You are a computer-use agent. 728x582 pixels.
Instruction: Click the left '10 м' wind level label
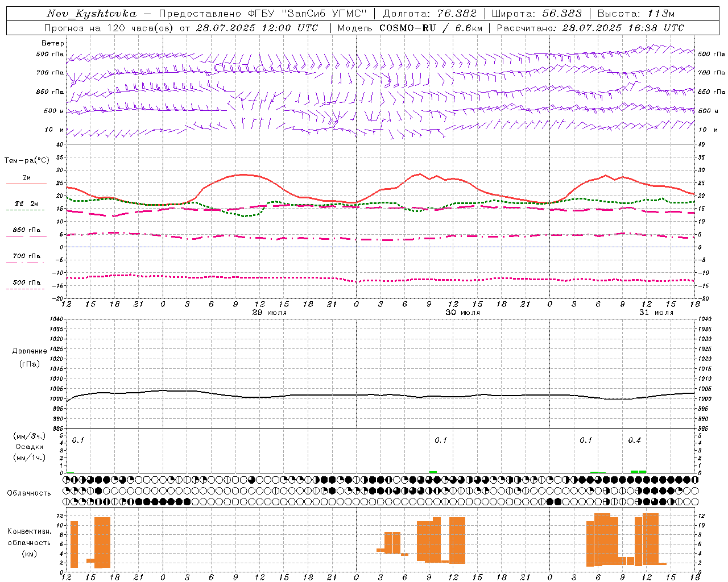pyautogui.click(x=55, y=130)
